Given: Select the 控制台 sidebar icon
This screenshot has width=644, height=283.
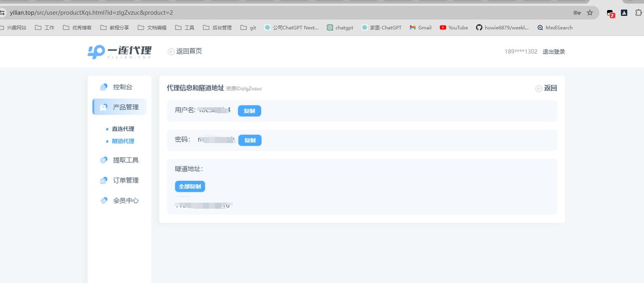Looking at the screenshot, I should 104,87.
